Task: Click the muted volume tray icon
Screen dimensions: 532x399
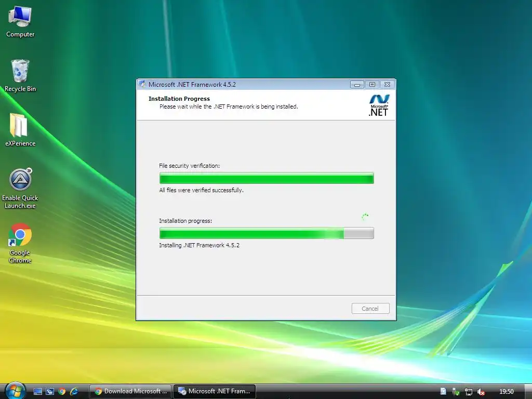Action: click(481, 392)
